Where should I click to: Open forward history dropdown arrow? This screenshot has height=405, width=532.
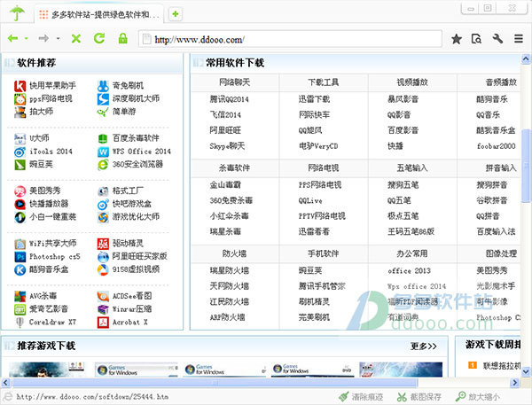(58, 39)
